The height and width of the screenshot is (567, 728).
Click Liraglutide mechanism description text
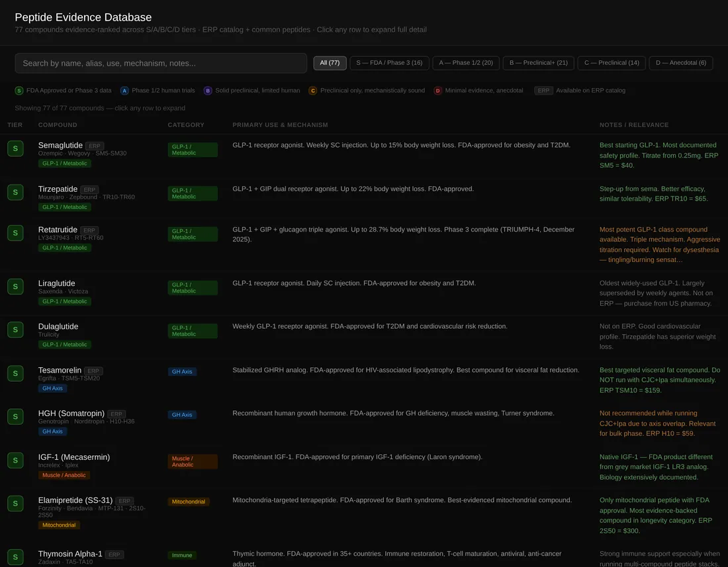click(354, 283)
